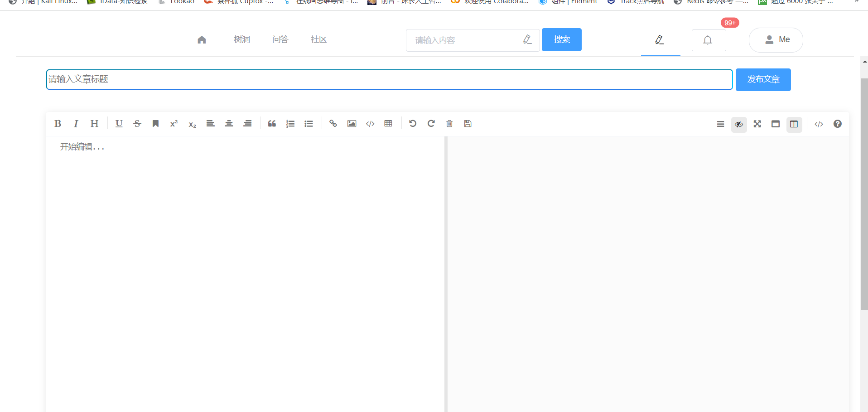The width and height of the screenshot is (868, 412).
Task: Open the 社区 navigation item
Action: [x=318, y=39]
